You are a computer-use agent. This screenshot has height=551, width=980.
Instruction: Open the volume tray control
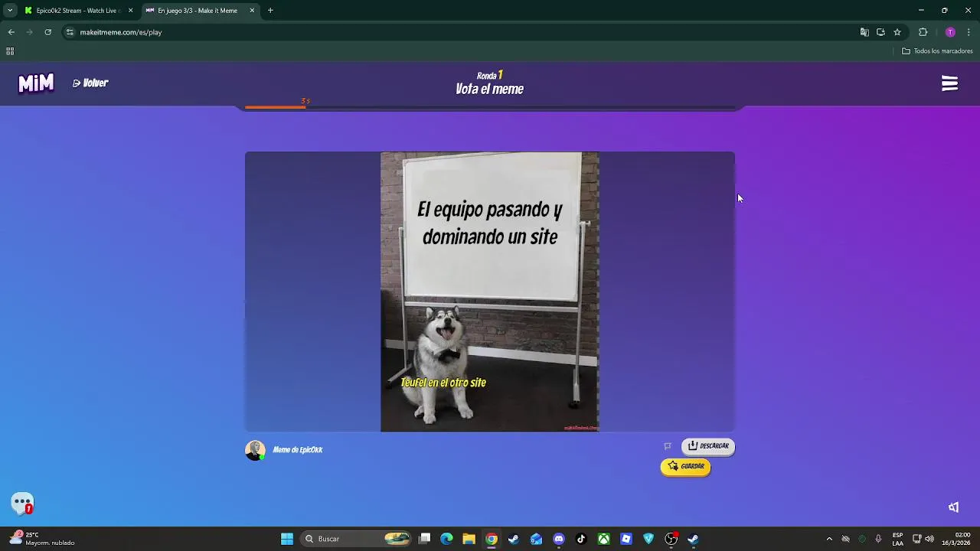[931, 539]
